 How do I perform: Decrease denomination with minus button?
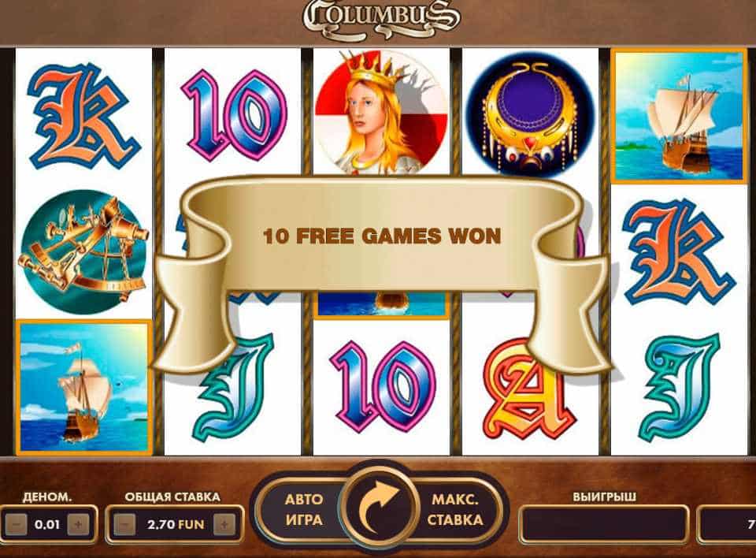[16, 525]
